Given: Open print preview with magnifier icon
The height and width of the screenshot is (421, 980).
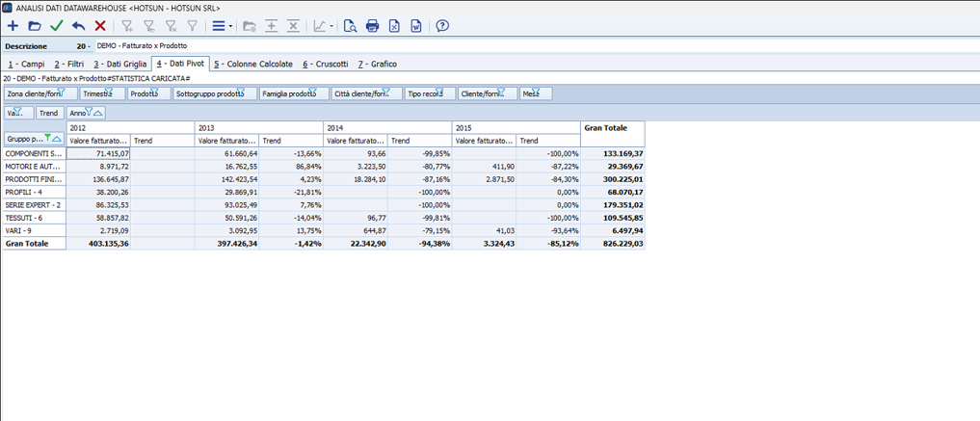Looking at the screenshot, I should [350, 26].
